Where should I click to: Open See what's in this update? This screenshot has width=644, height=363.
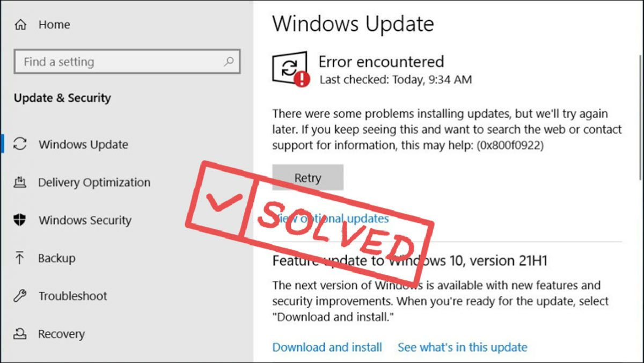pyautogui.click(x=463, y=347)
